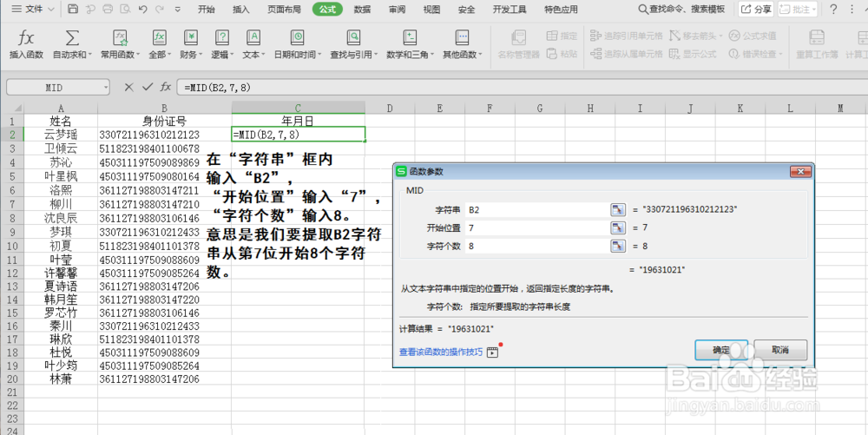868x435 pixels.
Task: Switch to the 开始 tab
Action: [207, 10]
